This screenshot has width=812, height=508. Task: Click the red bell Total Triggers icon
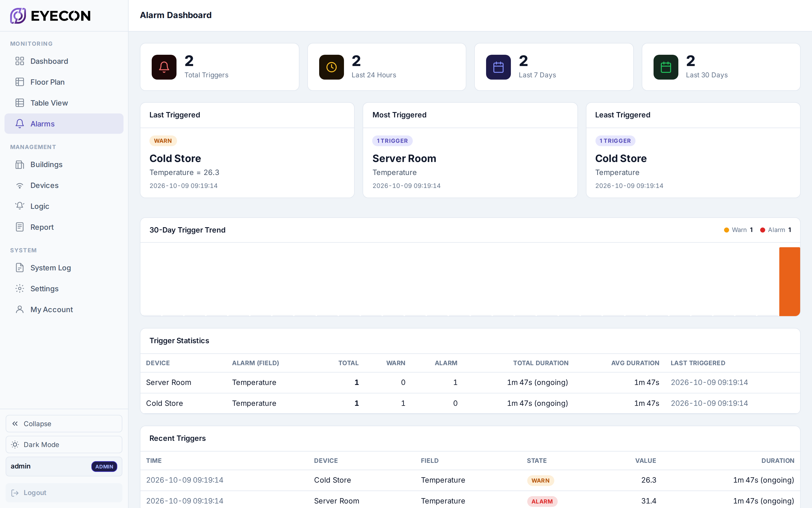(x=164, y=67)
